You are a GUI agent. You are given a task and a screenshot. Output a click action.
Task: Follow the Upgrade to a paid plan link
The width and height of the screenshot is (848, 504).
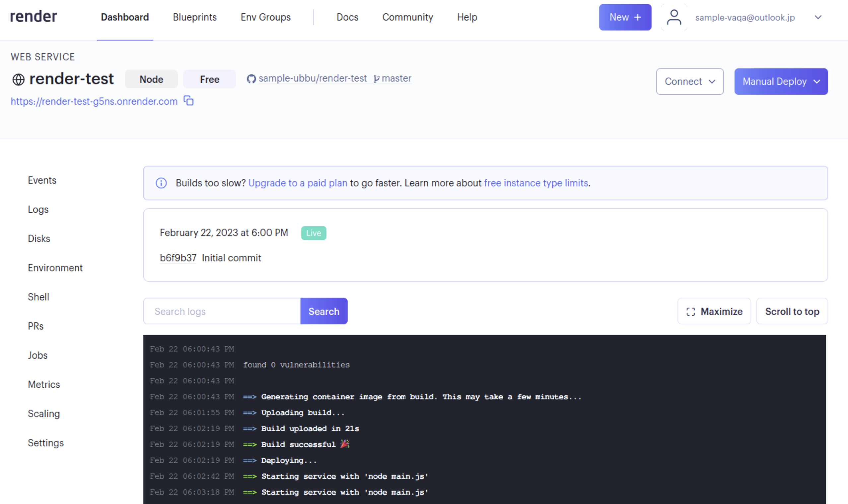pos(298,183)
